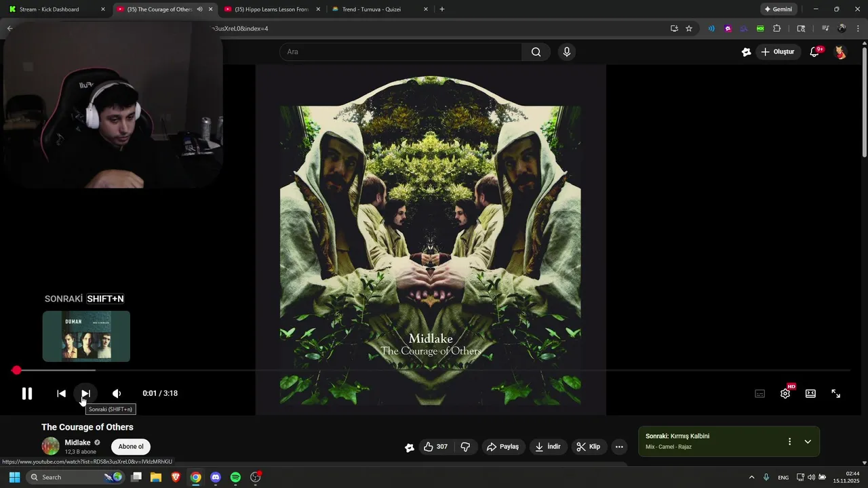Viewport: 868px width, 488px height.
Task: Show hidden tray icons chevron
Action: pos(751,477)
